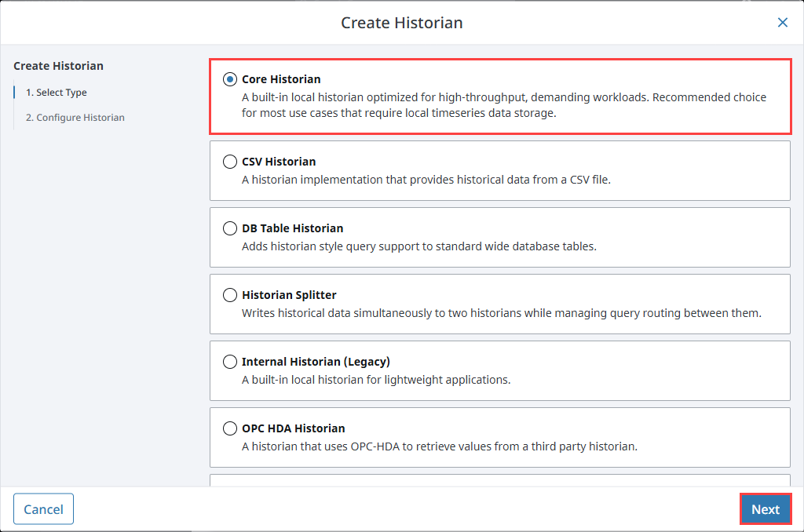Select the Historian Splitter option
The width and height of the screenshot is (804, 532).
coord(229,295)
